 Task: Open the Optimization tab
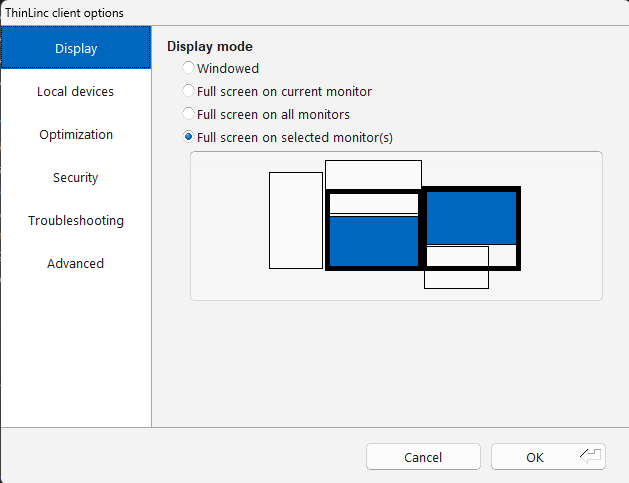tap(76, 134)
